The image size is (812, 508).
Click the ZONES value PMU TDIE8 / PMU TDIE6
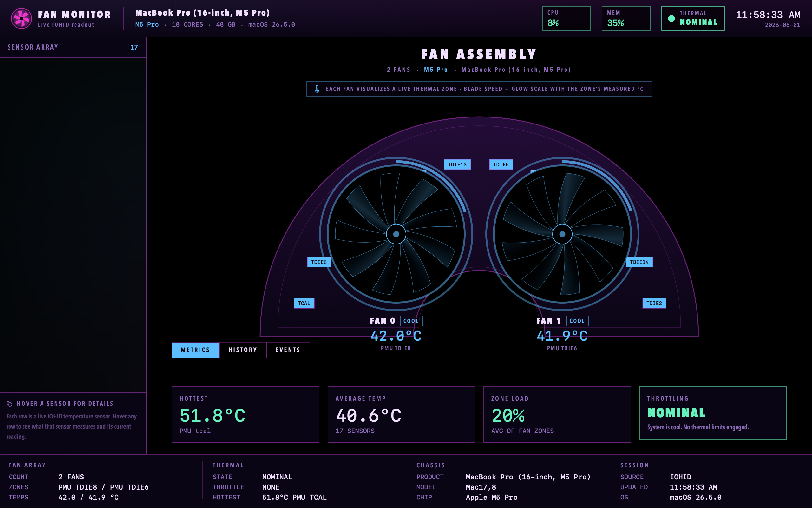(103, 487)
